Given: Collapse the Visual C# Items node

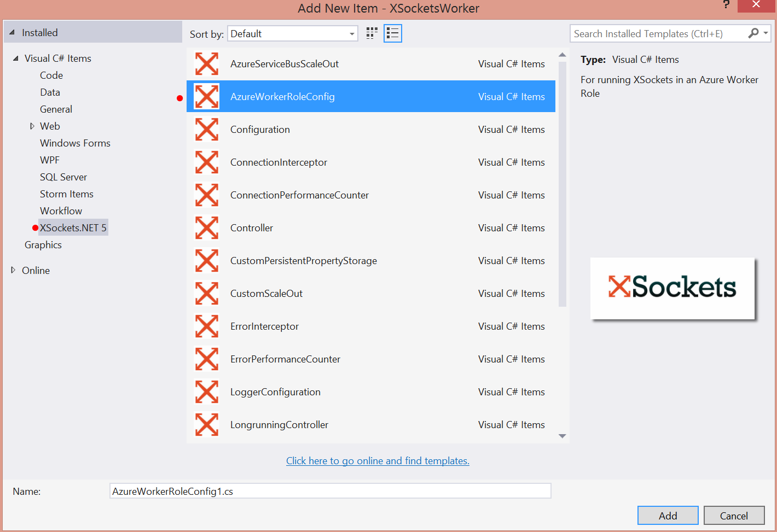Looking at the screenshot, I should 15,58.
